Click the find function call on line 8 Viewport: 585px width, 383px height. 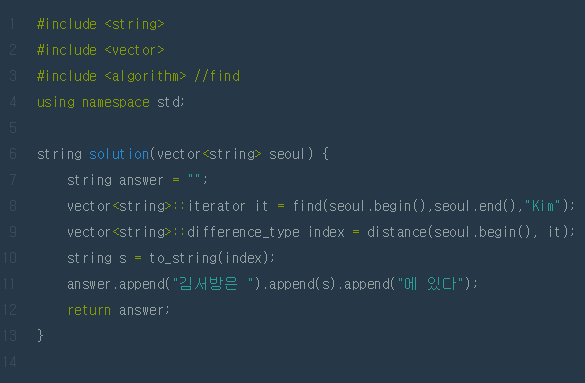click(307, 206)
